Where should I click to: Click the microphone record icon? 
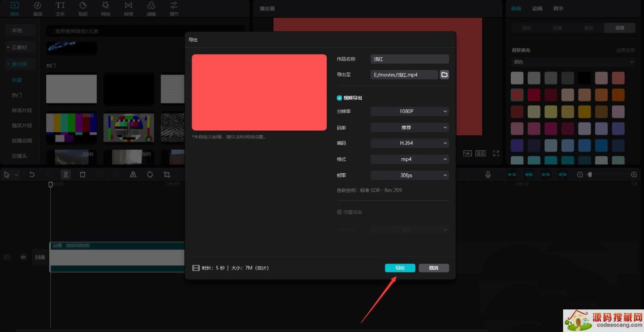point(488,174)
